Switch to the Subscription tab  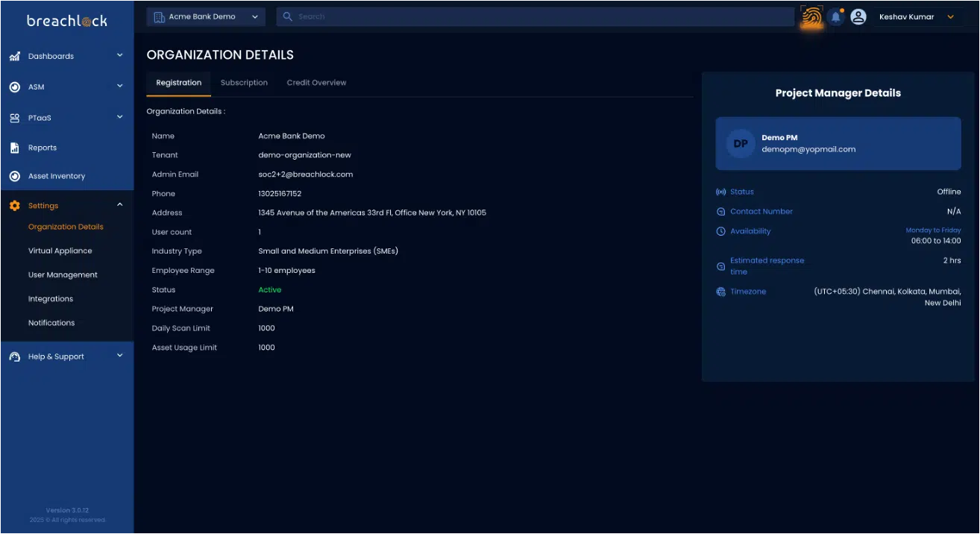tap(244, 83)
